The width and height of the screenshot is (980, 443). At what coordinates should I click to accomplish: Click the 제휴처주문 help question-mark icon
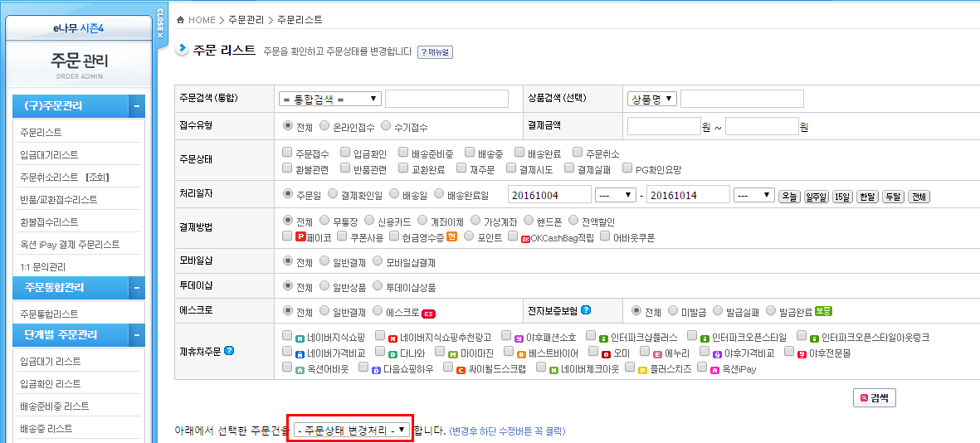pyautogui.click(x=230, y=351)
